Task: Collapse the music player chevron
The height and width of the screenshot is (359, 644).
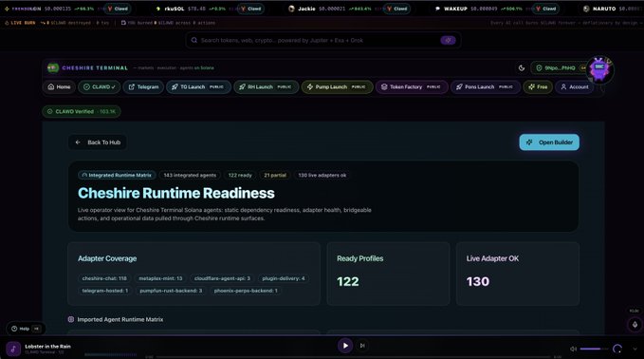Action: (x=635, y=349)
